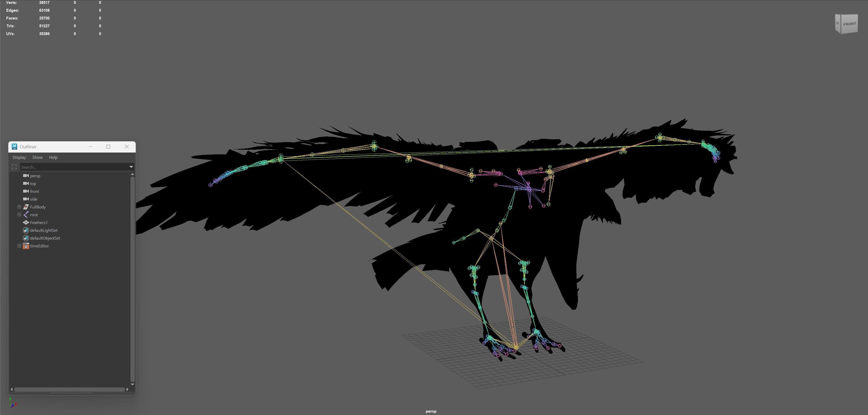Click the side camera icon in Outliner

pos(26,199)
